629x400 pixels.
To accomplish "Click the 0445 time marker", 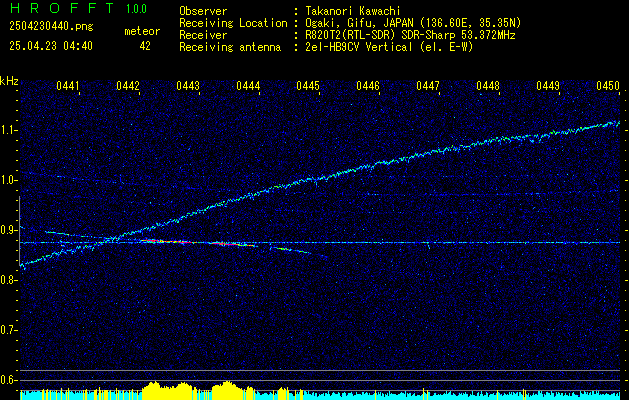I will (x=308, y=86).
